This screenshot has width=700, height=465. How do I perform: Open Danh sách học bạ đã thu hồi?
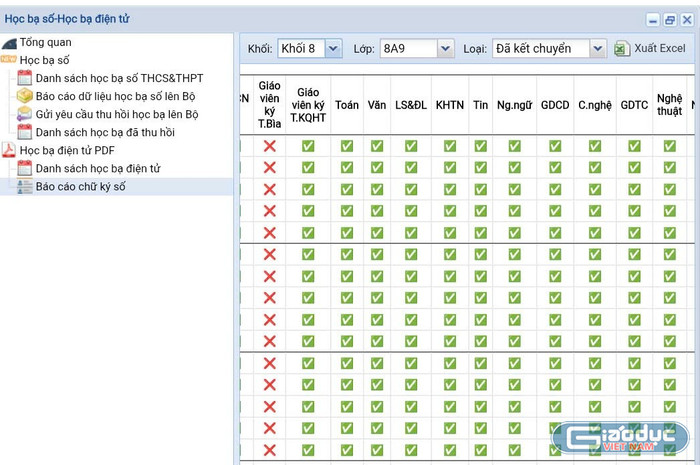105,133
